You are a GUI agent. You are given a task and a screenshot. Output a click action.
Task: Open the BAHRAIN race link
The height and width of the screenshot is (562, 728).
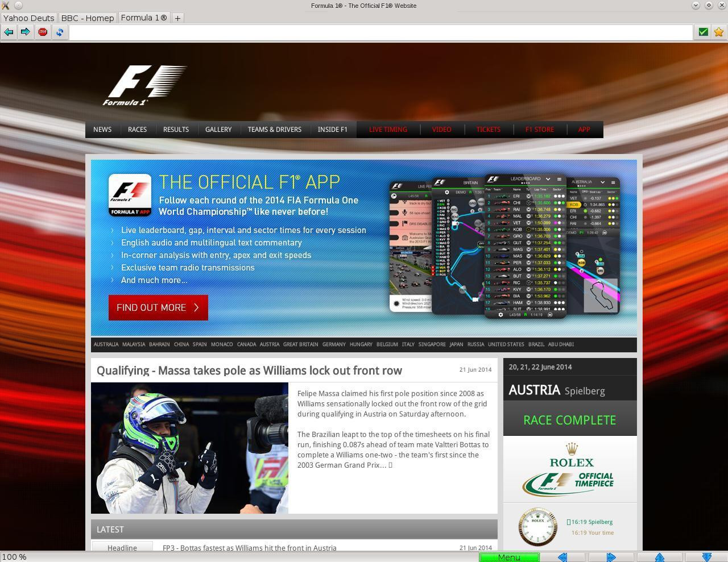coord(159,344)
